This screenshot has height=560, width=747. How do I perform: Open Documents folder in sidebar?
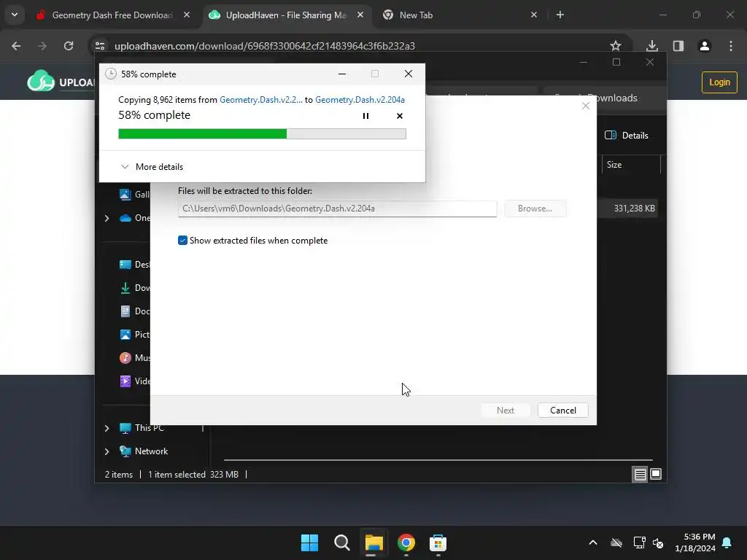[x=134, y=311]
